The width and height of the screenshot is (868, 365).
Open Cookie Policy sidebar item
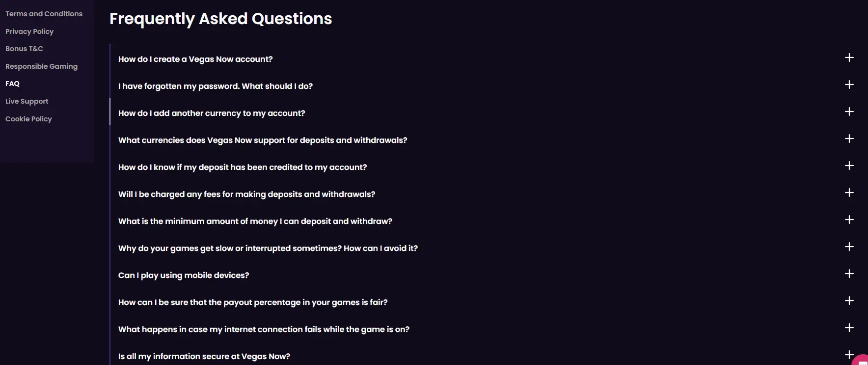[28, 119]
